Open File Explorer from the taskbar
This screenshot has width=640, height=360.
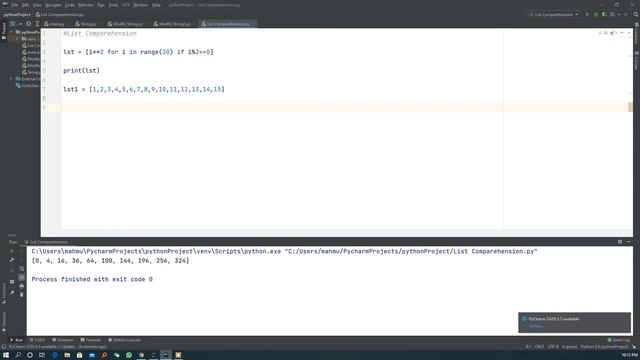67,355
